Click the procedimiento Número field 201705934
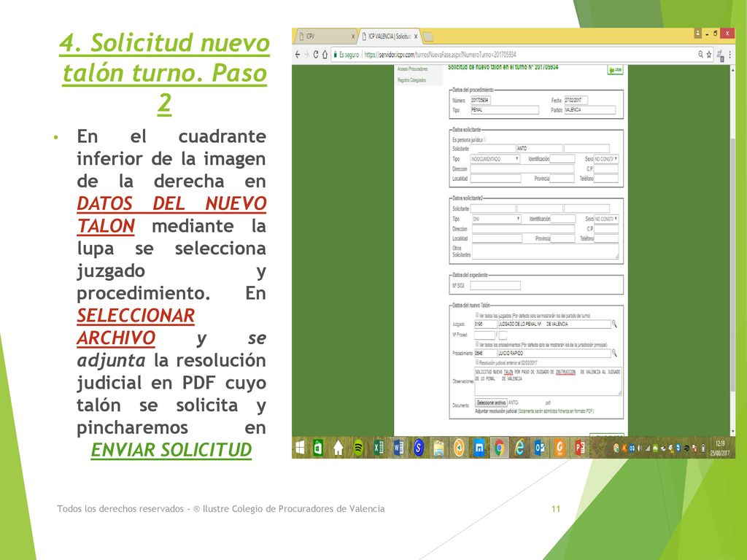747x560 pixels. pyautogui.click(x=481, y=100)
